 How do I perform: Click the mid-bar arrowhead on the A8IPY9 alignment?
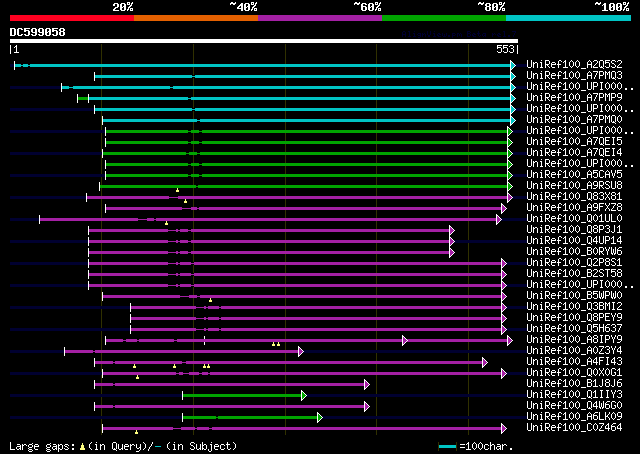point(404,340)
